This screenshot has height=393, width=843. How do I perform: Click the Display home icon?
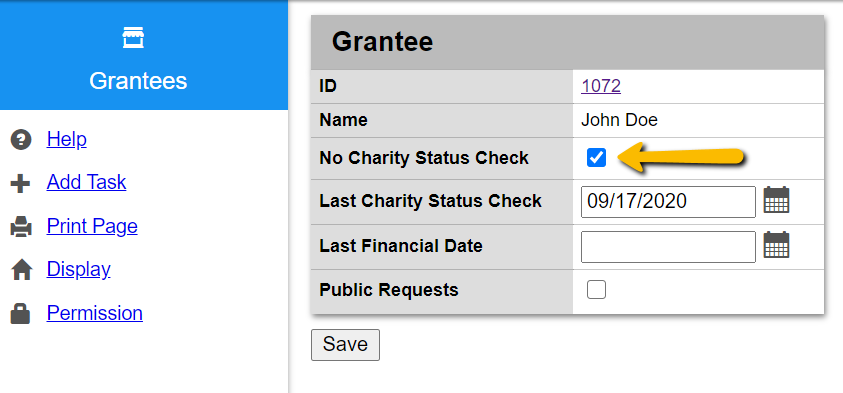(x=22, y=270)
